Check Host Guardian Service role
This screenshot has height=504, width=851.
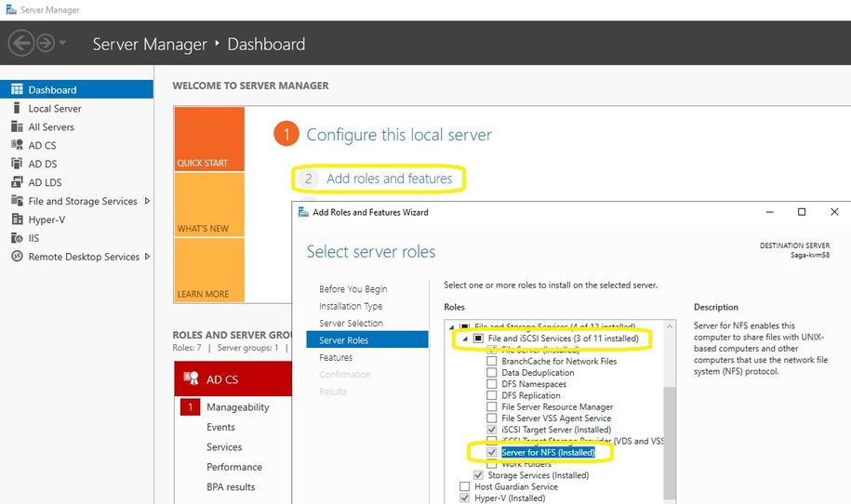(x=465, y=486)
